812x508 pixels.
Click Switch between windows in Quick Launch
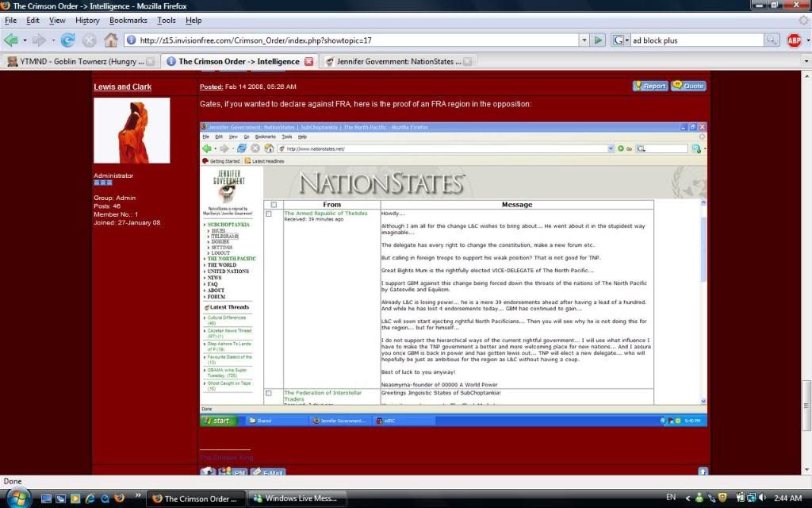point(60,498)
